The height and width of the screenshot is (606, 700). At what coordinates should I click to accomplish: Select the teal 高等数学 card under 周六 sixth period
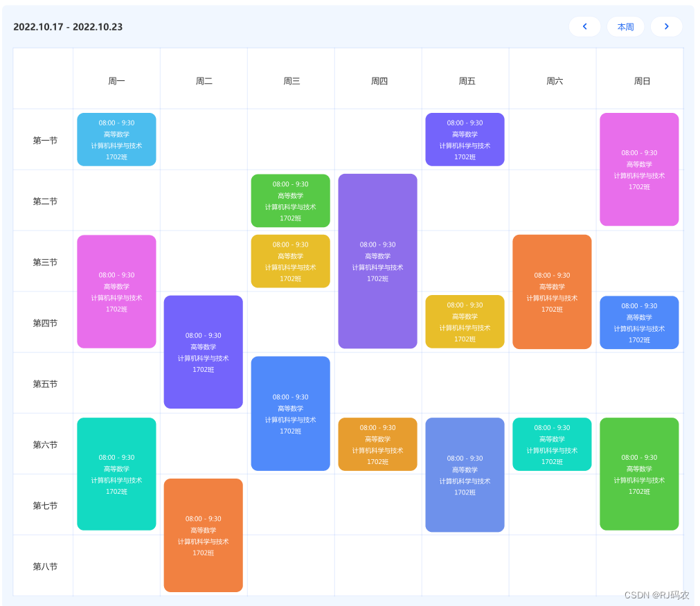click(x=552, y=444)
